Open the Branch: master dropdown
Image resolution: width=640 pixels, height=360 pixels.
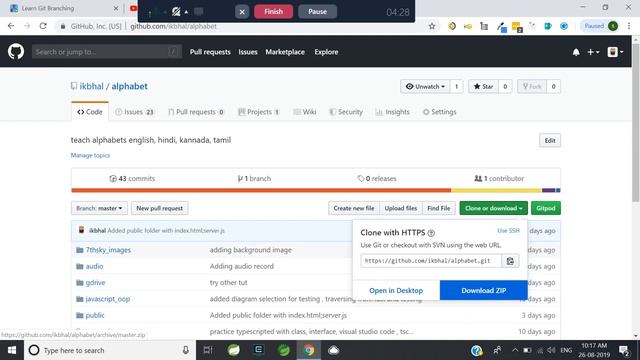click(99, 208)
